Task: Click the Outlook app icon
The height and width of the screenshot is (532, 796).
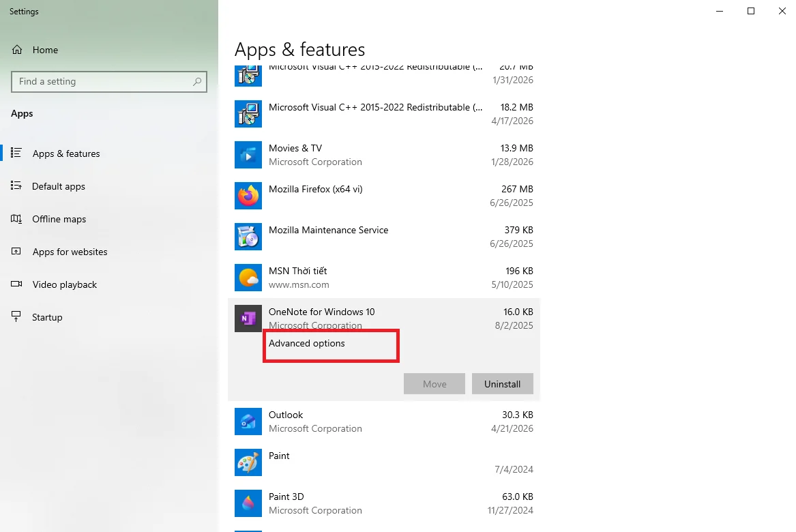Action: (x=248, y=422)
